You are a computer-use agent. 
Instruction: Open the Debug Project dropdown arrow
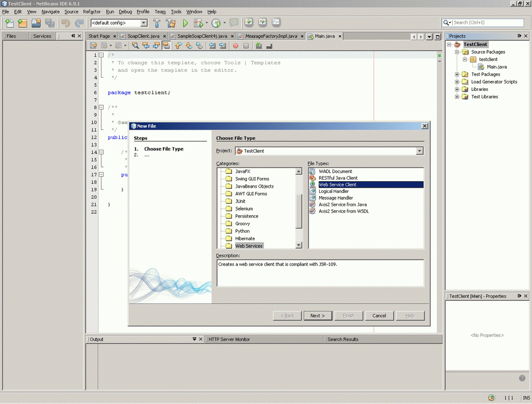206,23
